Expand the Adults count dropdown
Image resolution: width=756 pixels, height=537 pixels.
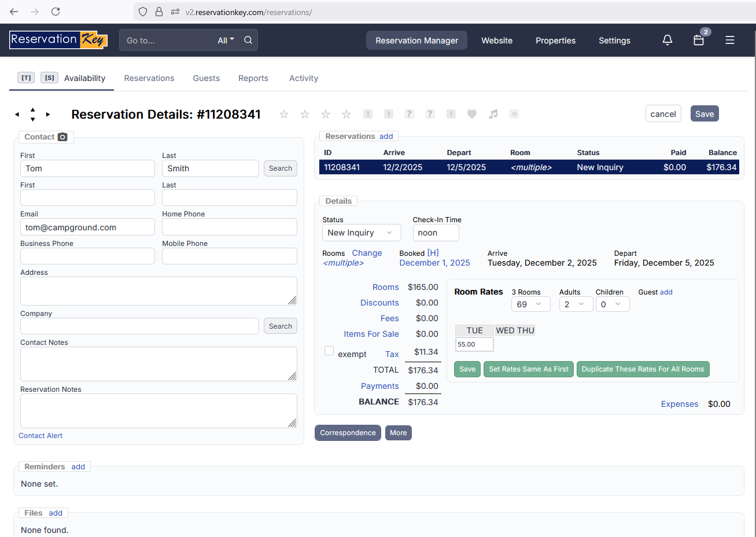[575, 304]
